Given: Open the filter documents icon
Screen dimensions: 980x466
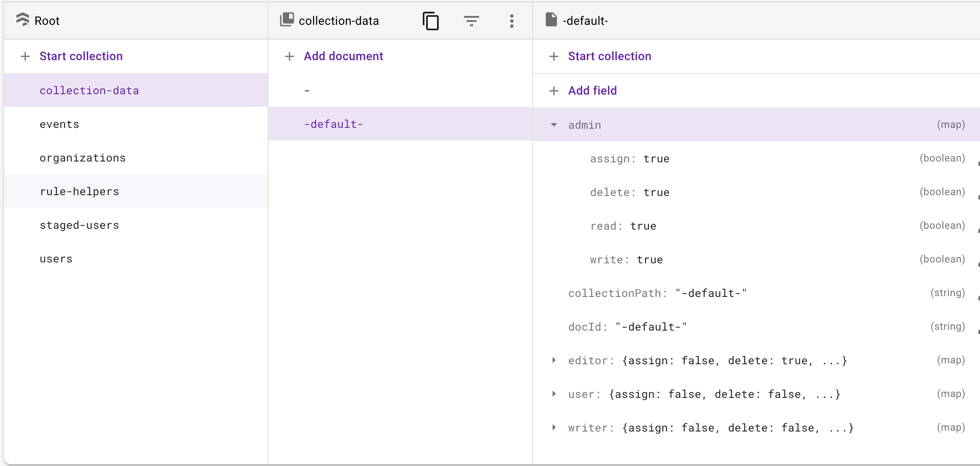Looking at the screenshot, I should (471, 21).
